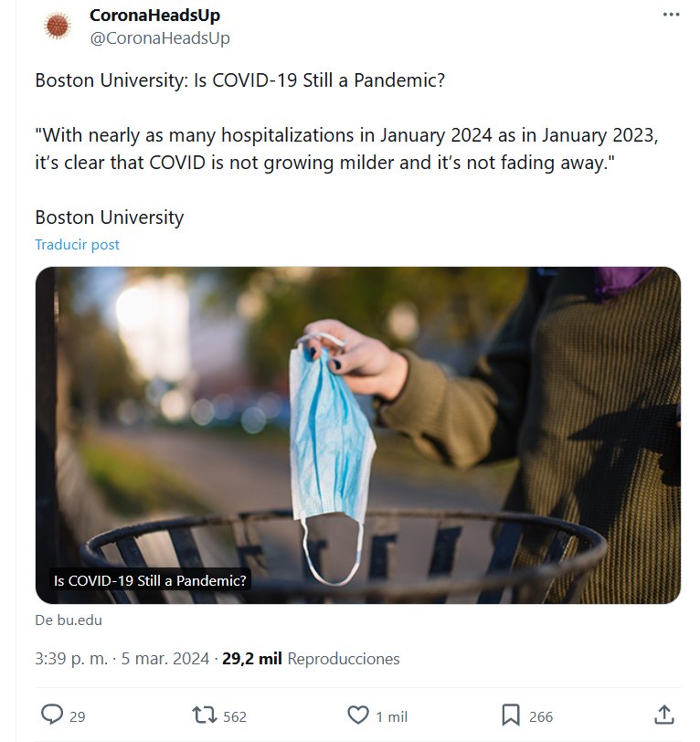
Task: Open the CoronaHeadsUp display name
Action: click(x=154, y=16)
